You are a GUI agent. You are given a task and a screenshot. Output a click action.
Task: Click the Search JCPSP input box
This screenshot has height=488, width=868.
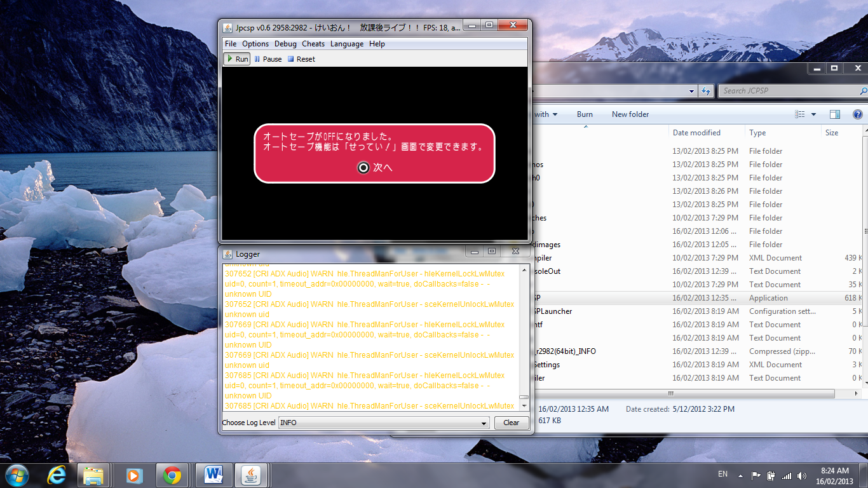coord(788,91)
